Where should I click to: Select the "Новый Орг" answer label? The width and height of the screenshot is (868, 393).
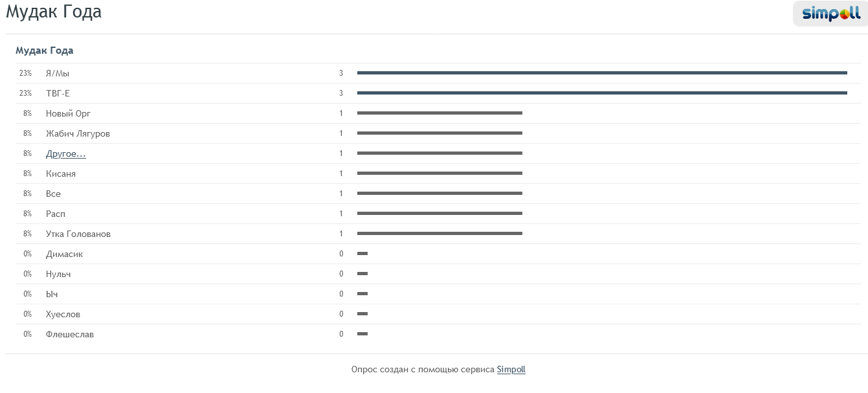(x=68, y=114)
